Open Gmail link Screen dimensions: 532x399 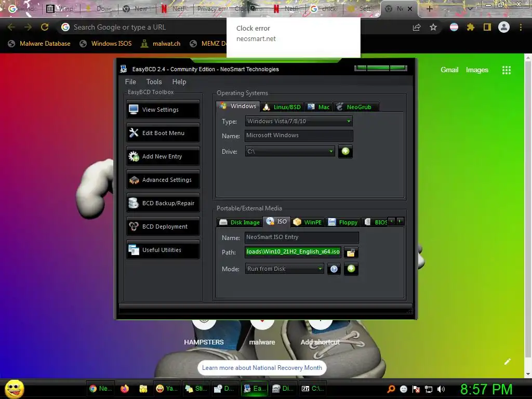pos(449,70)
